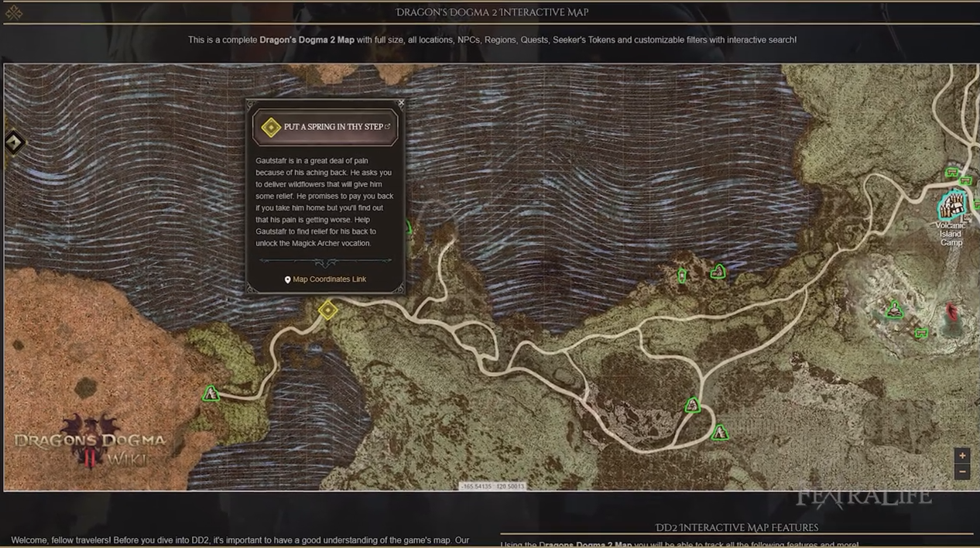The image size is (980, 548).
Task: Open the map sidebar diamond arrow toggle
Action: 14,142
